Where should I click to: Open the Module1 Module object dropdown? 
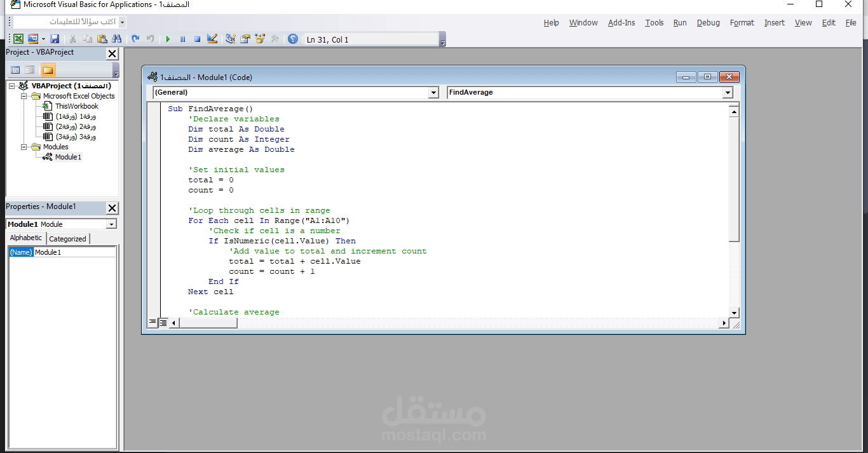tap(112, 224)
